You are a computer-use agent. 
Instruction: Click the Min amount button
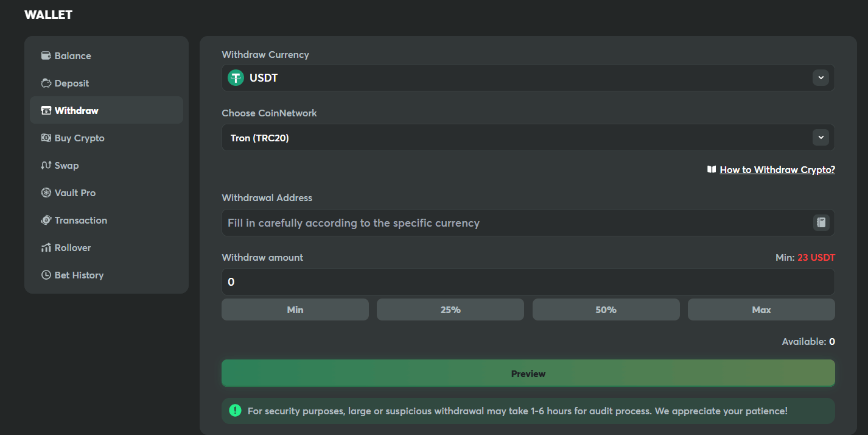[295, 309]
